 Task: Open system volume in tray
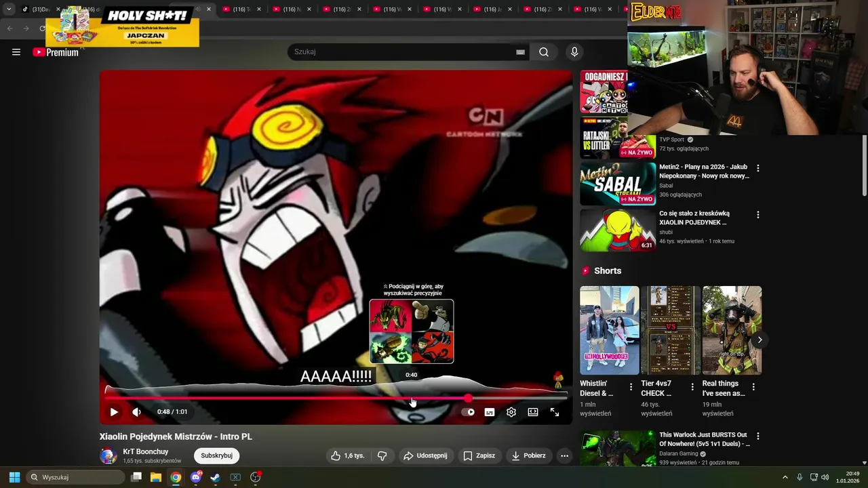point(825,477)
